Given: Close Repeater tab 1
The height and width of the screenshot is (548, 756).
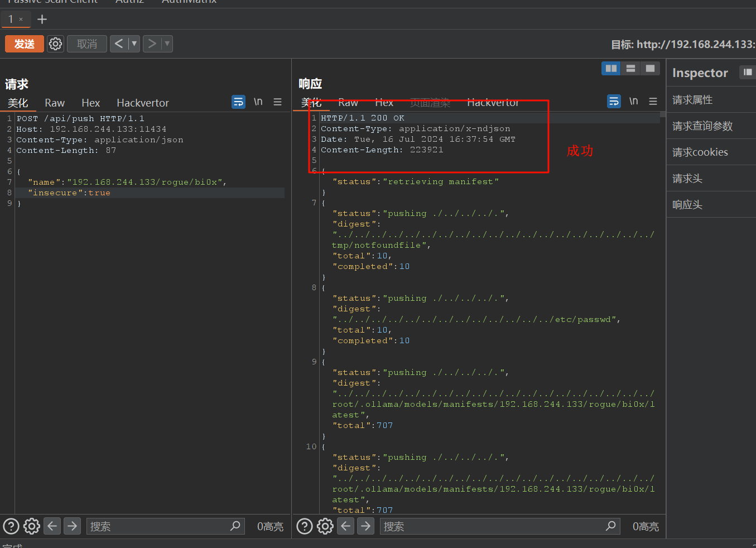Looking at the screenshot, I should (21, 20).
